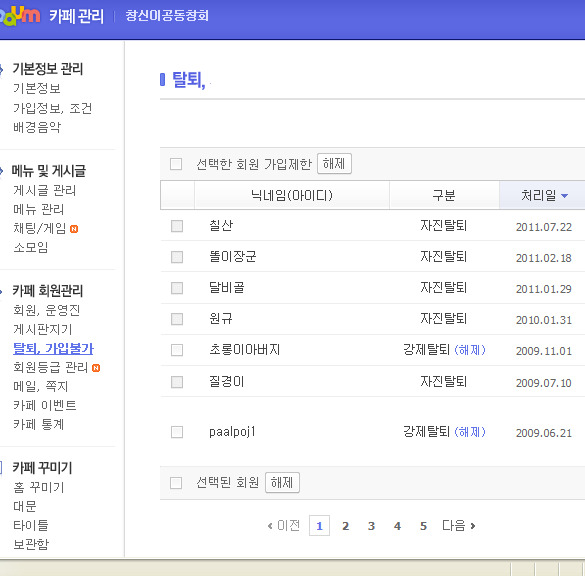The image size is (585, 576).
Task: Click the nickname 질경이
Action: [227, 381]
